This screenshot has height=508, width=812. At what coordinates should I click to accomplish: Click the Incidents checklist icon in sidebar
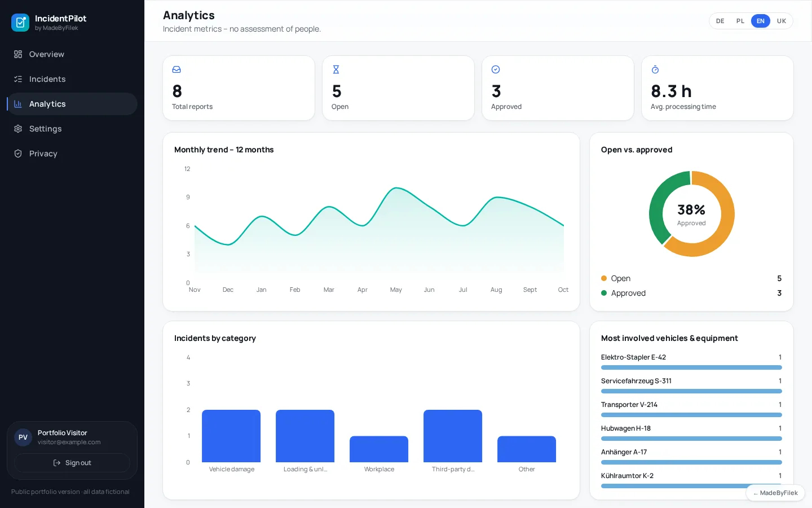tap(18, 79)
